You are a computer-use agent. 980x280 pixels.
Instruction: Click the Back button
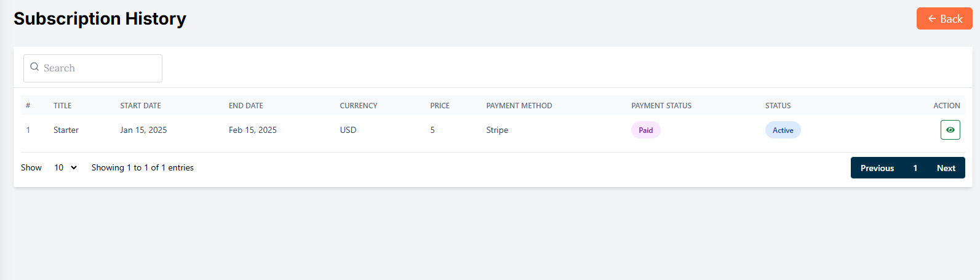click(944, 18)
